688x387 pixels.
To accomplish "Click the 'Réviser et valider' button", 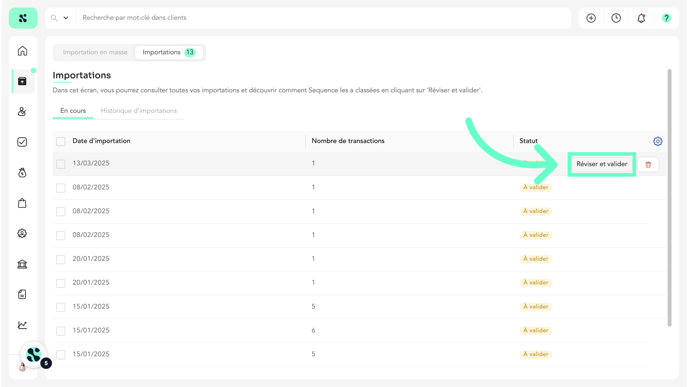I will 602,164.
